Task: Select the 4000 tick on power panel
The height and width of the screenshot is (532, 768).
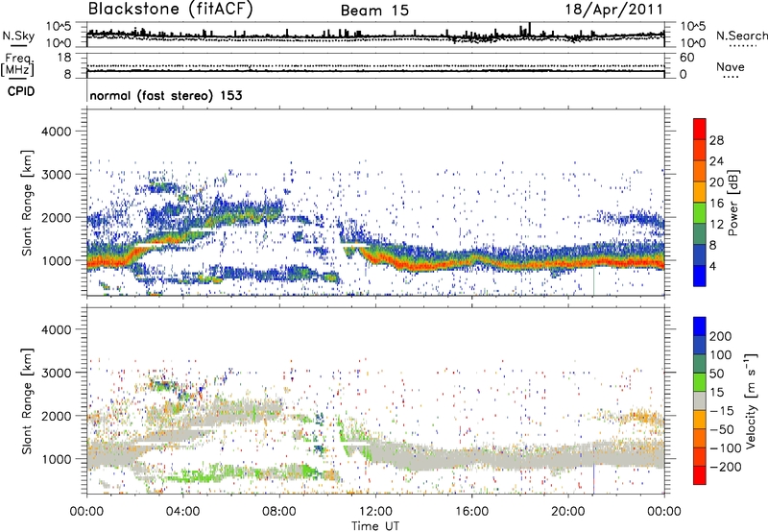Action: pyautogui.click(x=56, y=132)
